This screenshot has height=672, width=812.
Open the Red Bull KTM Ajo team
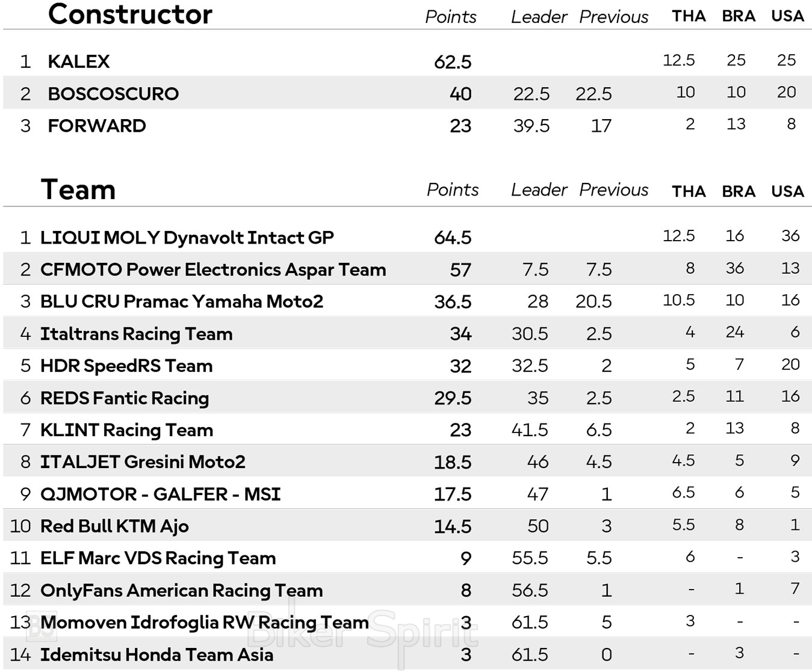pyautogui.click(x=114, y=526)
